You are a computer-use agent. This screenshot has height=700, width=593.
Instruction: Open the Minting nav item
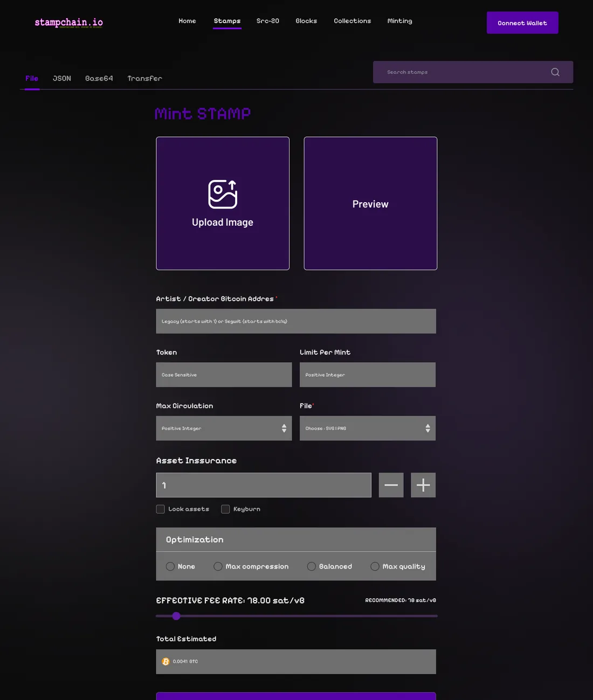(399, 21)
